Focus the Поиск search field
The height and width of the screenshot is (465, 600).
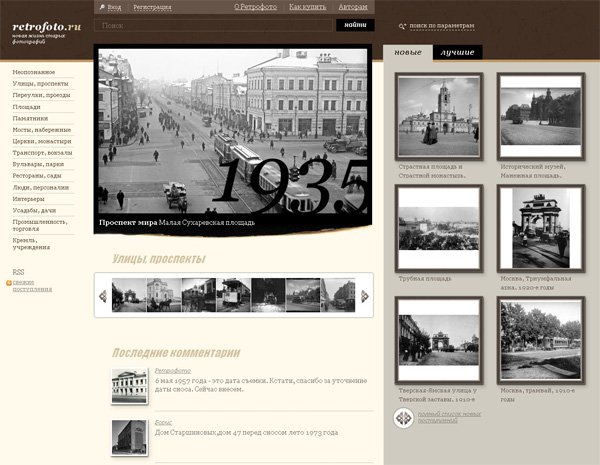[213, 26]
